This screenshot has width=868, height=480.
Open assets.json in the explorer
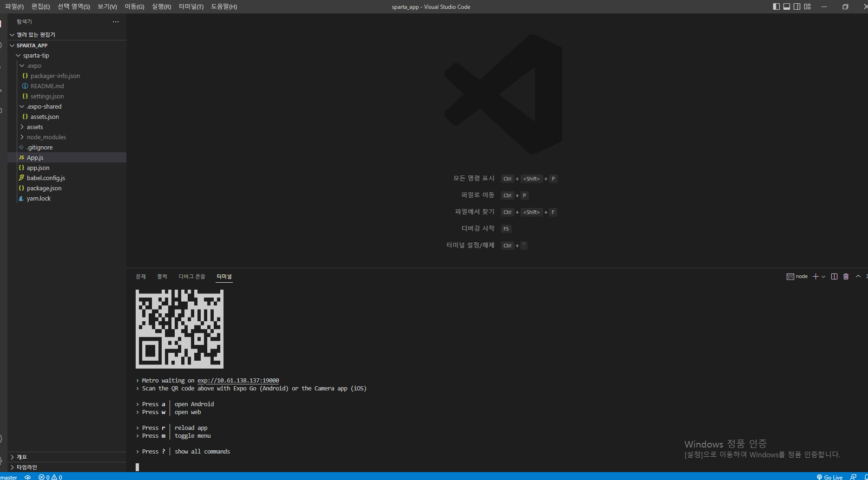coord(67,117)
